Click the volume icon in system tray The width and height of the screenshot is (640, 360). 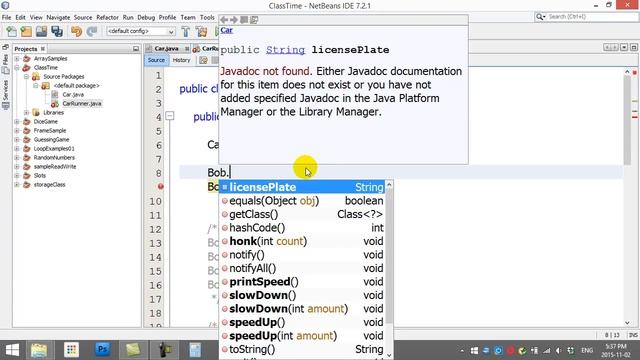point(558,351)
